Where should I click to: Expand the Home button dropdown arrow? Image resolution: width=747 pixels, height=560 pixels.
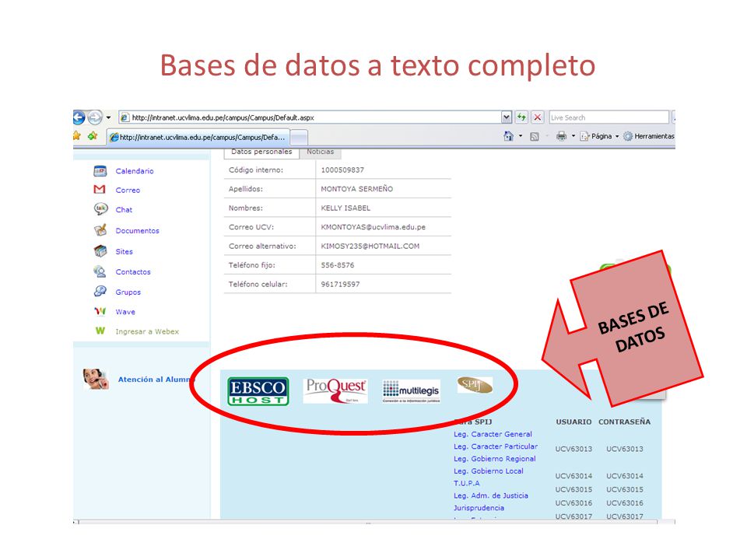521,136
